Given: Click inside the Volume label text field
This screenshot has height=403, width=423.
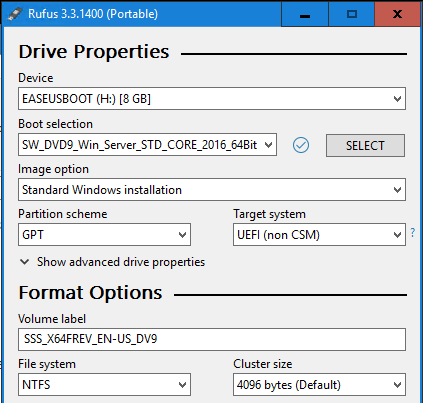Looking at the screenshot, I should click(212, 339).
